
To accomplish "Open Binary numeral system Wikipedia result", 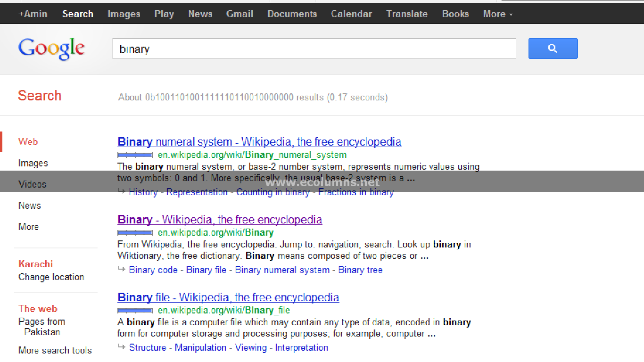I will pyautogui.click(x=259, y=142).
